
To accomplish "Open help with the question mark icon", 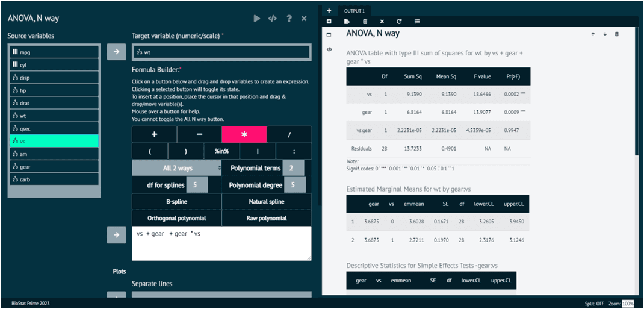I will click(289, 19).
